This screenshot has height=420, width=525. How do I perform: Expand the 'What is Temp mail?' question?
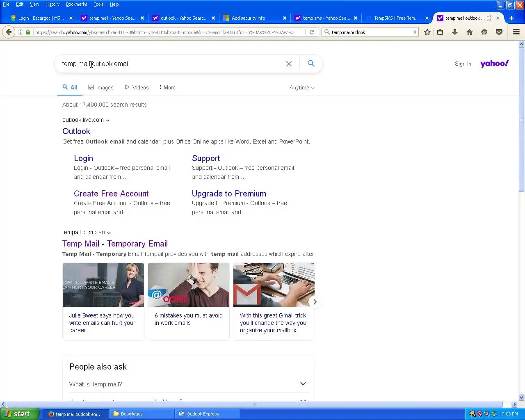tap(188, 384)
